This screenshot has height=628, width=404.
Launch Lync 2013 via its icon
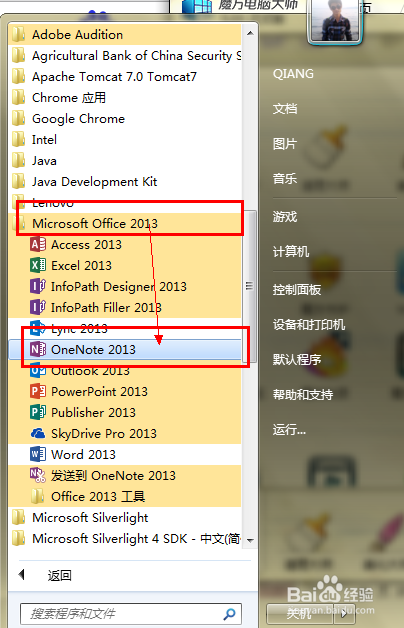[38, 328]
